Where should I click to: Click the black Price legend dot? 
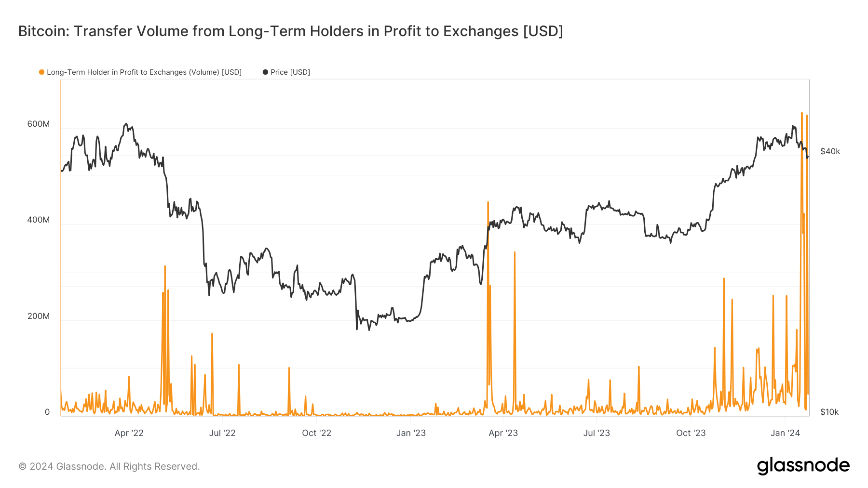click(265, 72)
